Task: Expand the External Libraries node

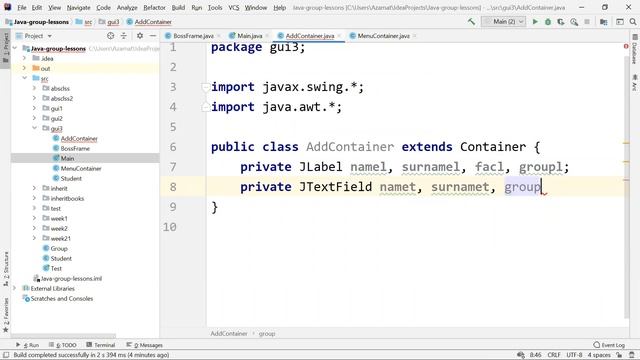Action: pyautogui.click(x=15, y=288)
